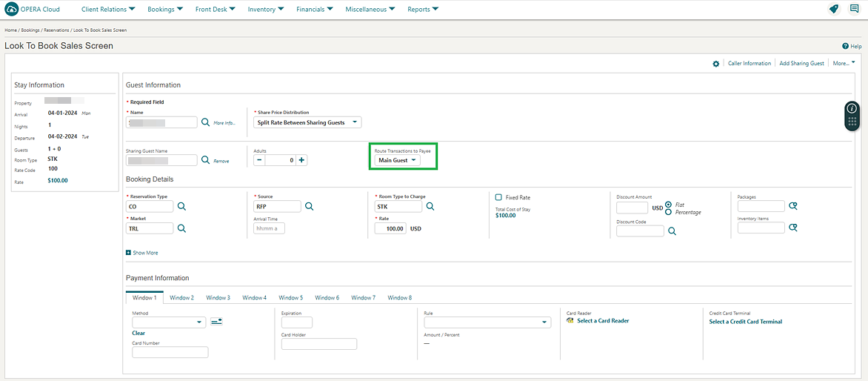Image resolution: width=868 pixels, height=381 pixels.
Task: Click the credit card icon beside Method
Action: point(216,322)
